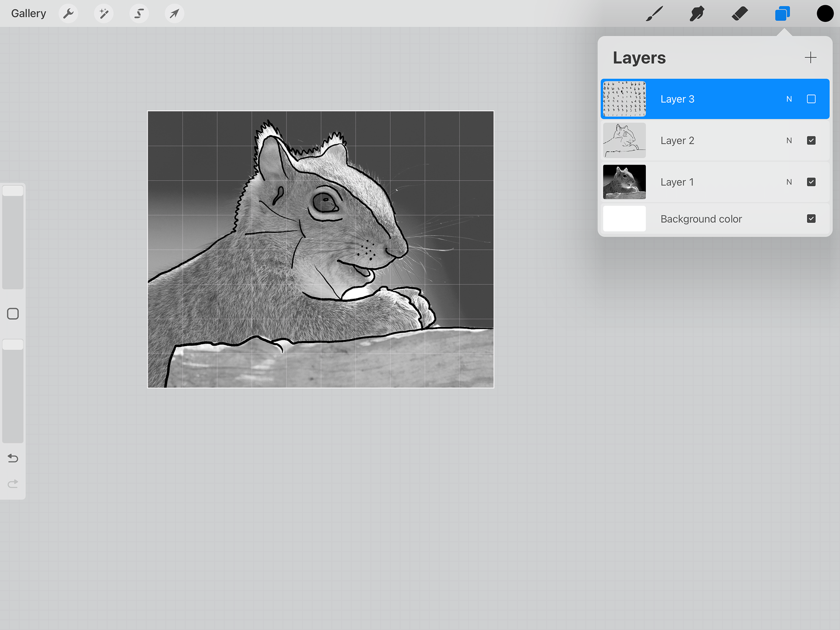
Task: Show Layer 3 via its checkbox
Action: click(x=811, y=99)
